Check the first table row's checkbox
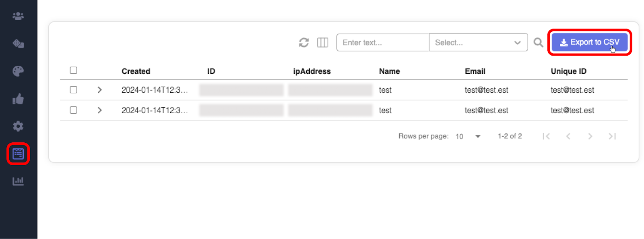Screen dimensions: 644x239 (73, 89)
